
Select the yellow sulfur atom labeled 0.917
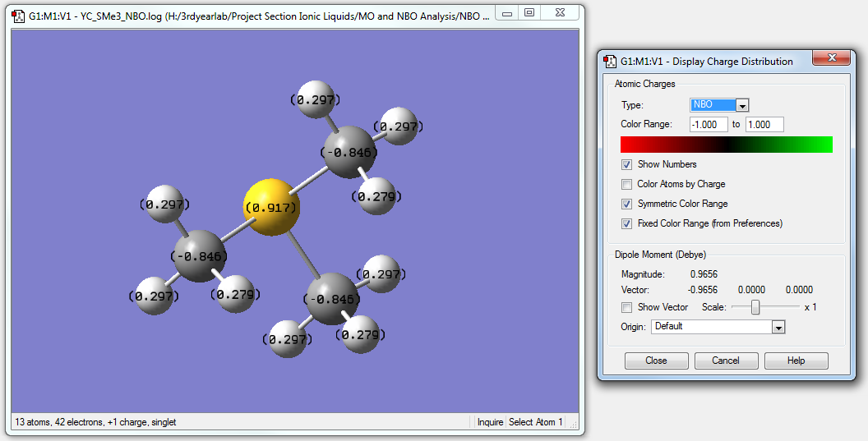coord(271,207)
